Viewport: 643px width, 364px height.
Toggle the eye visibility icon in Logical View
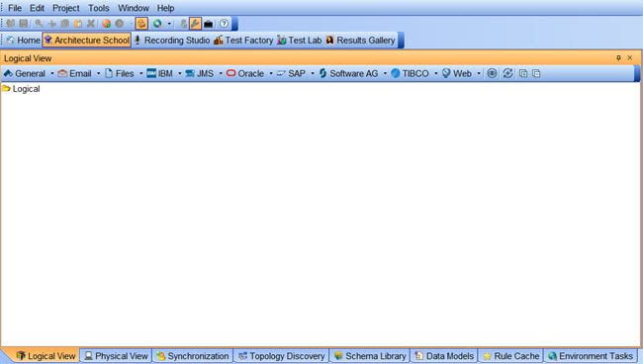tap(492, 73)
